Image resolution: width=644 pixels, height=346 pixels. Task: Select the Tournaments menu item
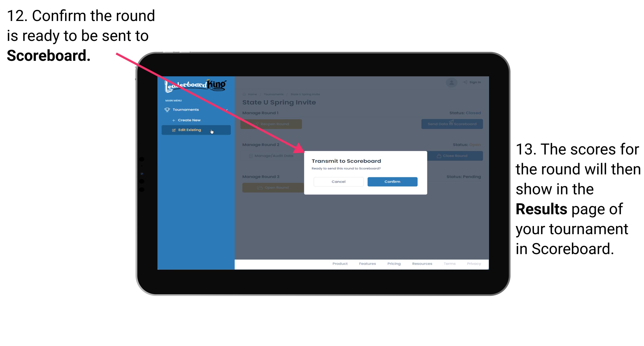[186, 110]
